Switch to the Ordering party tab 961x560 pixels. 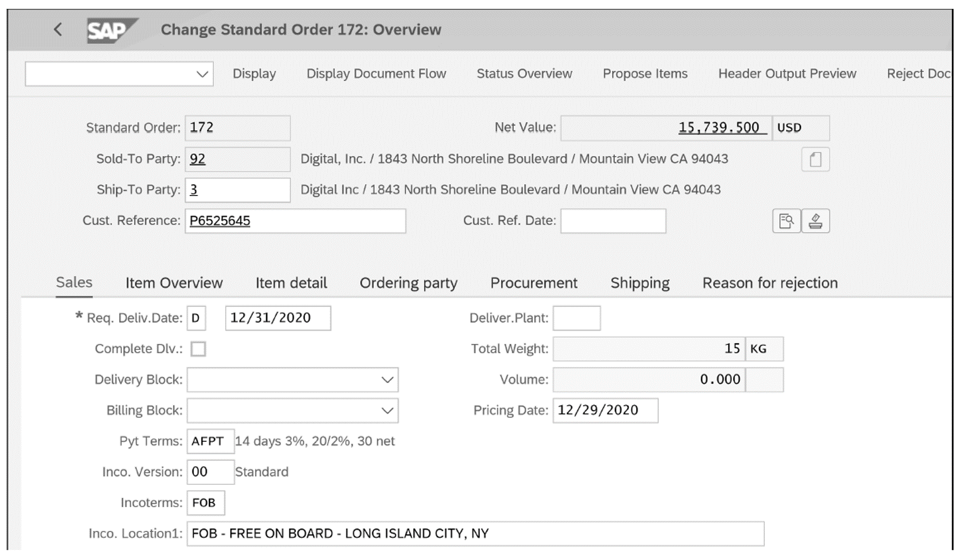click(409, 283)
